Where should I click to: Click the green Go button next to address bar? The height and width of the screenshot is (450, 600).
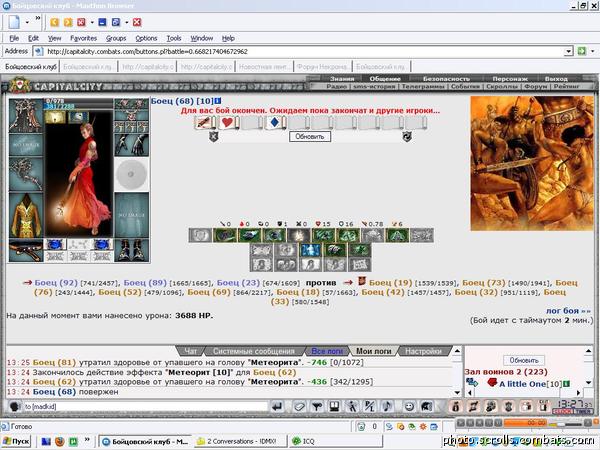tap(582, 51)
